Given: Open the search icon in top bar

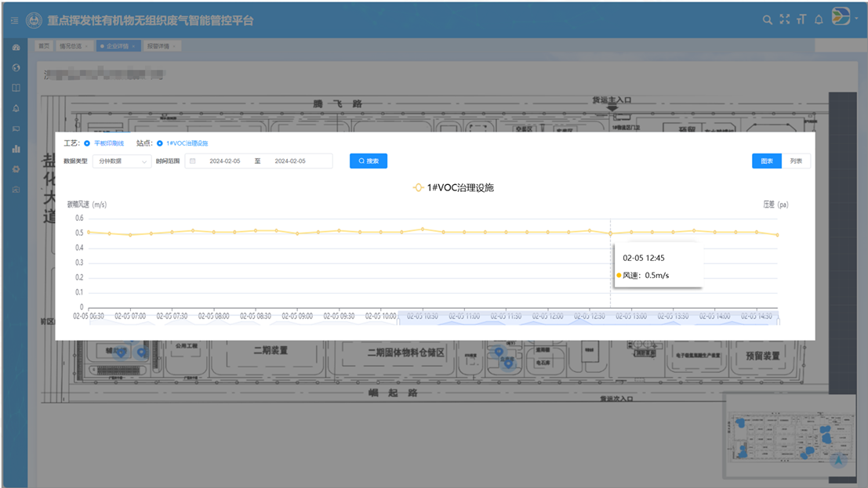Looking at the screenshot, I should [768, 19].
